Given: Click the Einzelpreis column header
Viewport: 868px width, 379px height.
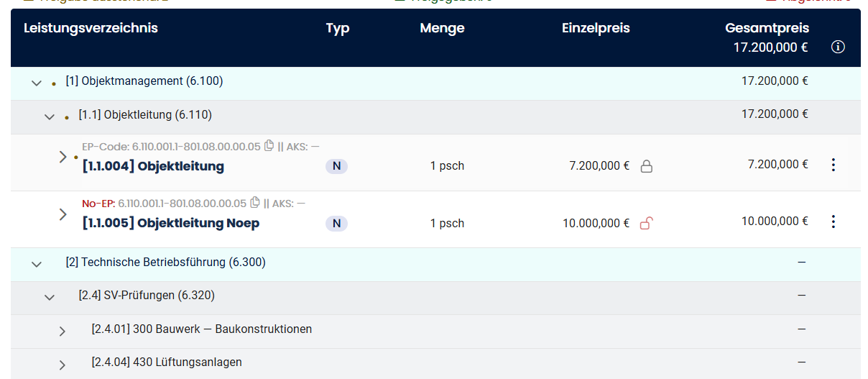Looking at the screenshot, I should (x=596, y=29).
